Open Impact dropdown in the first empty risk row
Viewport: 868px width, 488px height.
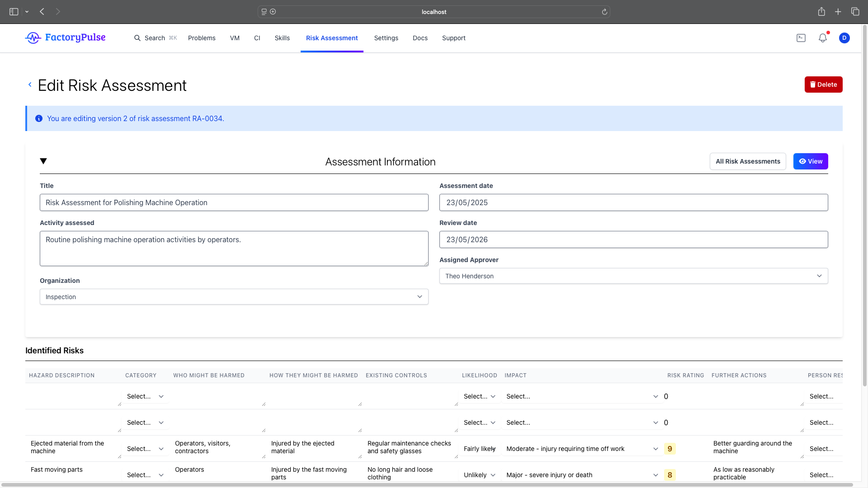[x=582, y=396]
